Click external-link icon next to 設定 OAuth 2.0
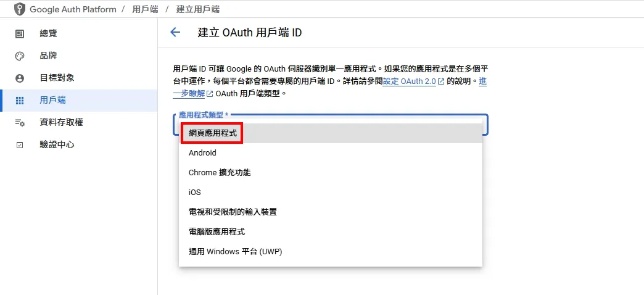The height and width of the screenshot is (295, 644). [441, 81]
